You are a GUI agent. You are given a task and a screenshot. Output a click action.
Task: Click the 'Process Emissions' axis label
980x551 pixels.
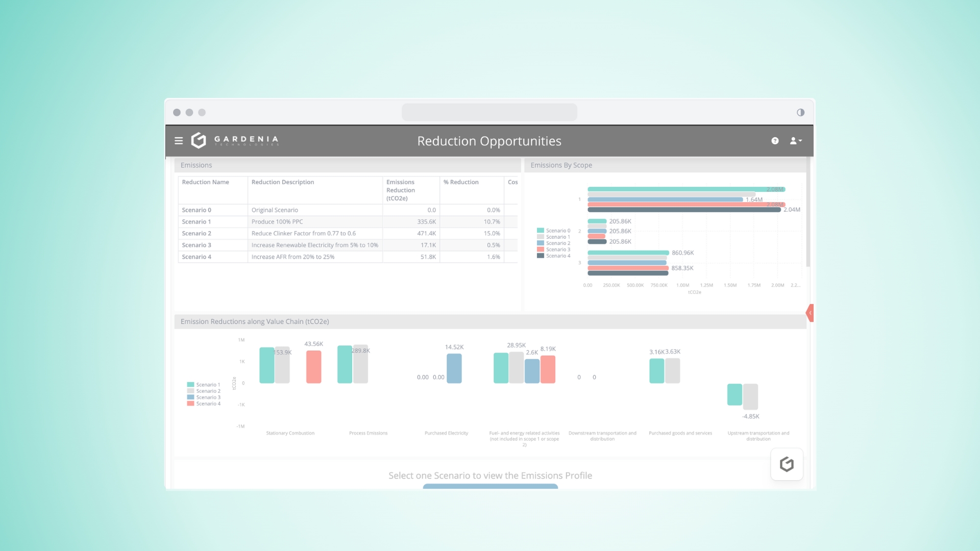[x=368, y=433]
